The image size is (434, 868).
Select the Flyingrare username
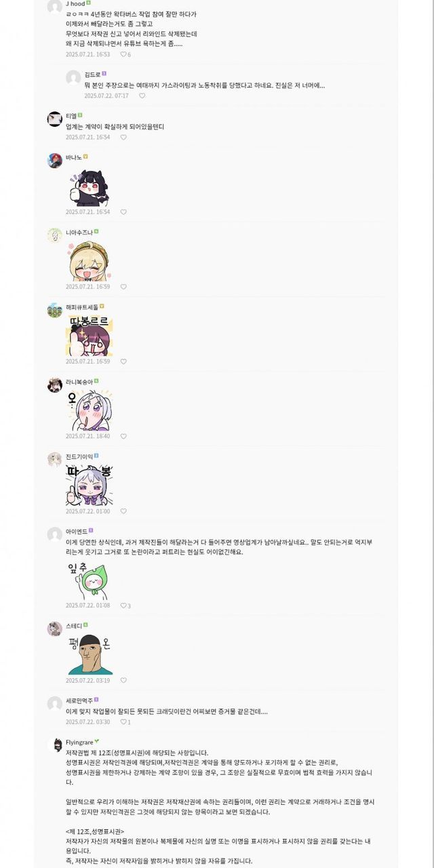[79, 742]
